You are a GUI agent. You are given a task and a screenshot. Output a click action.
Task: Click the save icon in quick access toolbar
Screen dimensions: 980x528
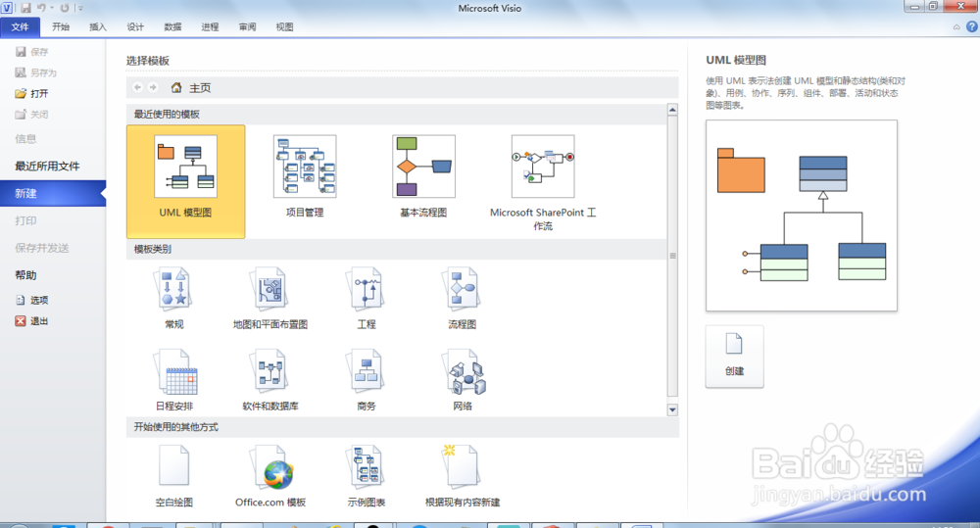click(x=25, y=8)
